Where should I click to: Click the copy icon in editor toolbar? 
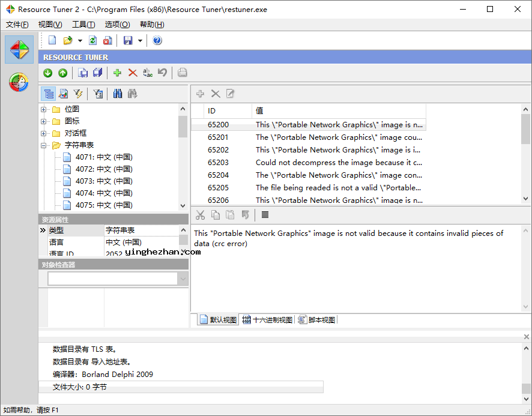click(x=216, y=215)
